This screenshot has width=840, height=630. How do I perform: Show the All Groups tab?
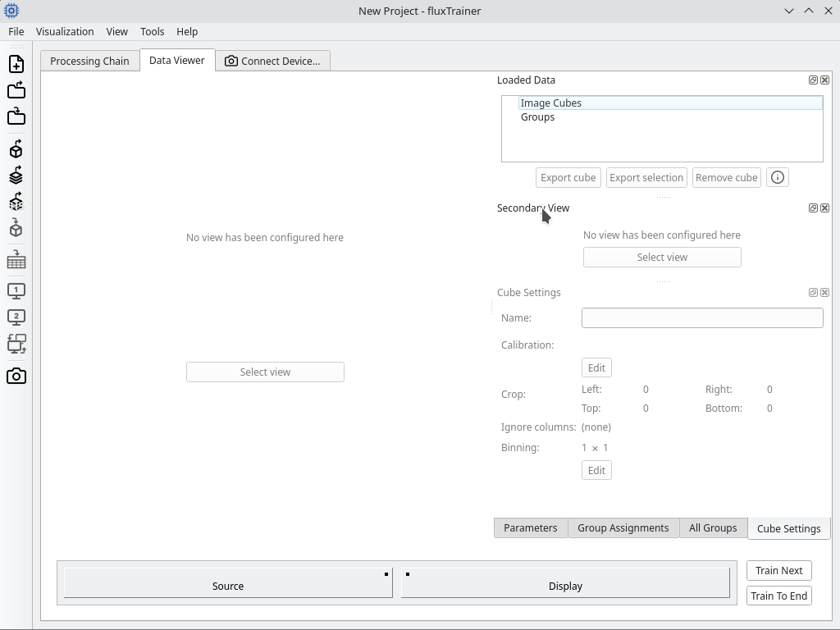pos(713,528)
